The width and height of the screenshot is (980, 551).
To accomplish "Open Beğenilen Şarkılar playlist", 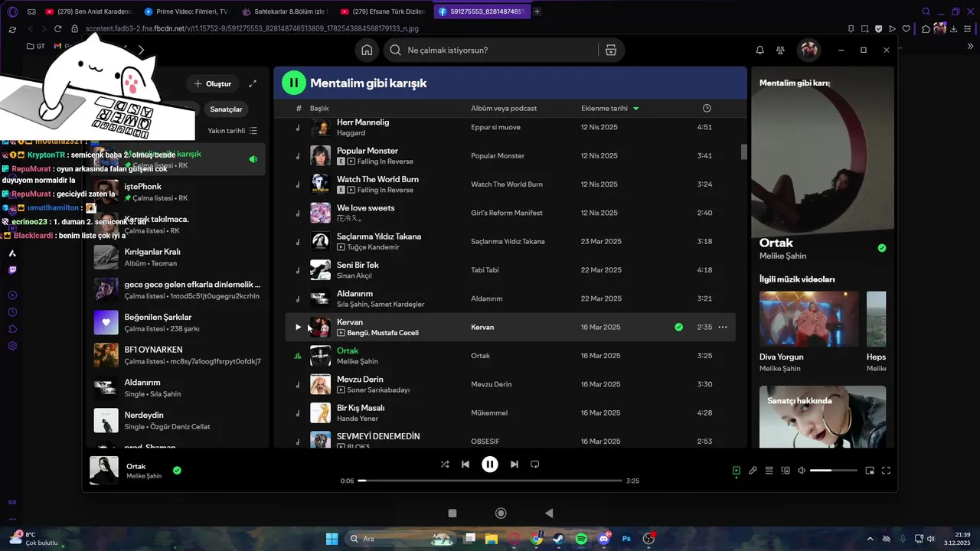I will (x=178, y=322).
